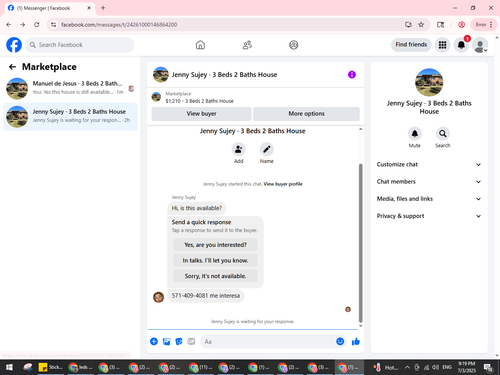The height and width of the screenshot is (375, 500).
Task: Add people using the Add icon
Action: (239, 149)
